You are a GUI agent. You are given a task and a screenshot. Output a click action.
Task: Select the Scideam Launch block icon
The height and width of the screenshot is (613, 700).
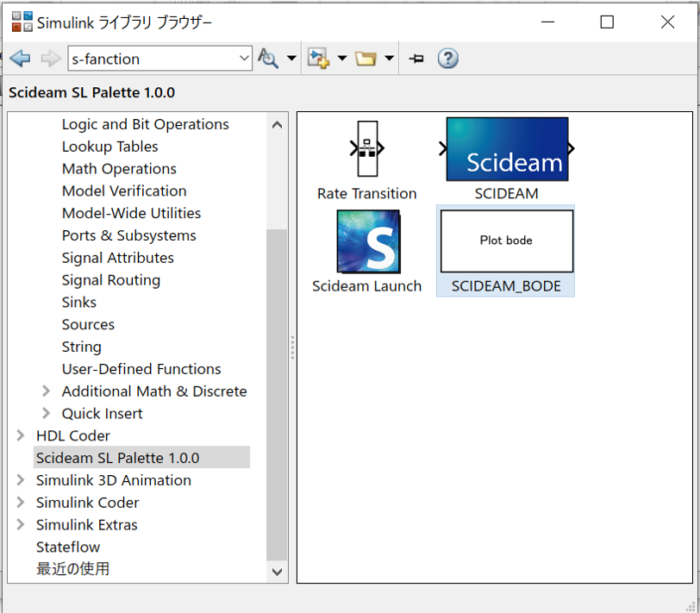click(x=368, y=241)
